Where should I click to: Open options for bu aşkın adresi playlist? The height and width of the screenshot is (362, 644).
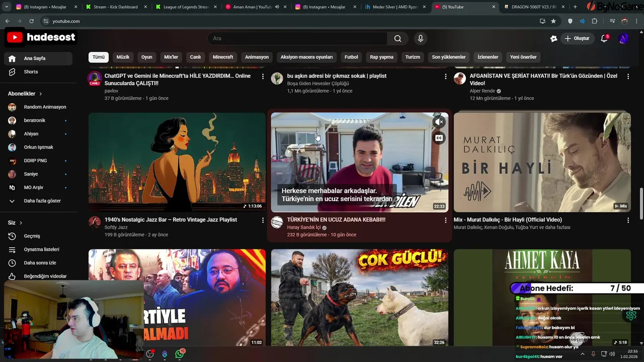445,76
